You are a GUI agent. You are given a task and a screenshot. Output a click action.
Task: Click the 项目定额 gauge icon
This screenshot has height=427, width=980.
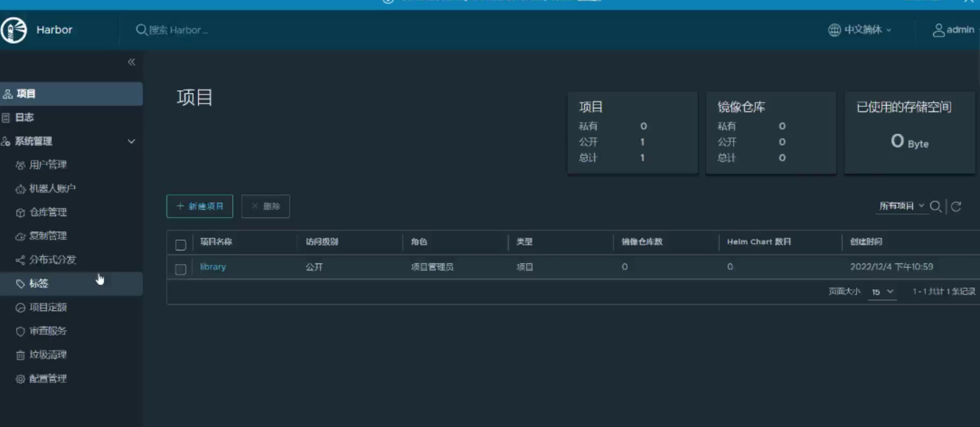(x=20, y=308)
